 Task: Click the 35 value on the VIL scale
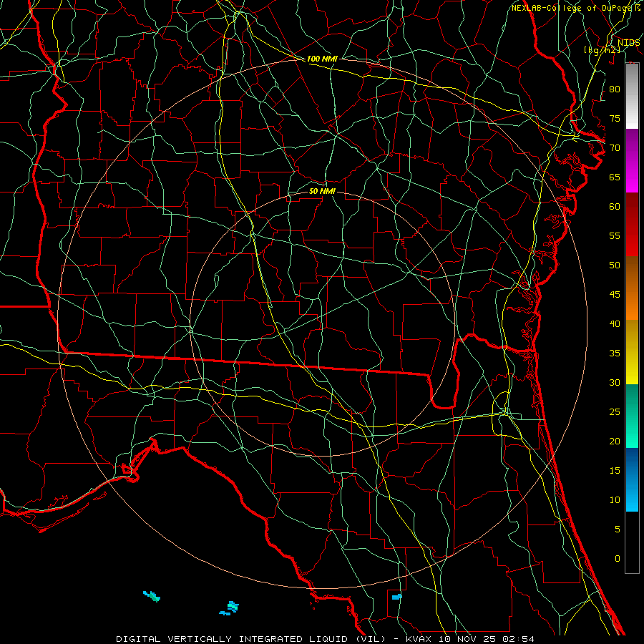coord(615,353)
